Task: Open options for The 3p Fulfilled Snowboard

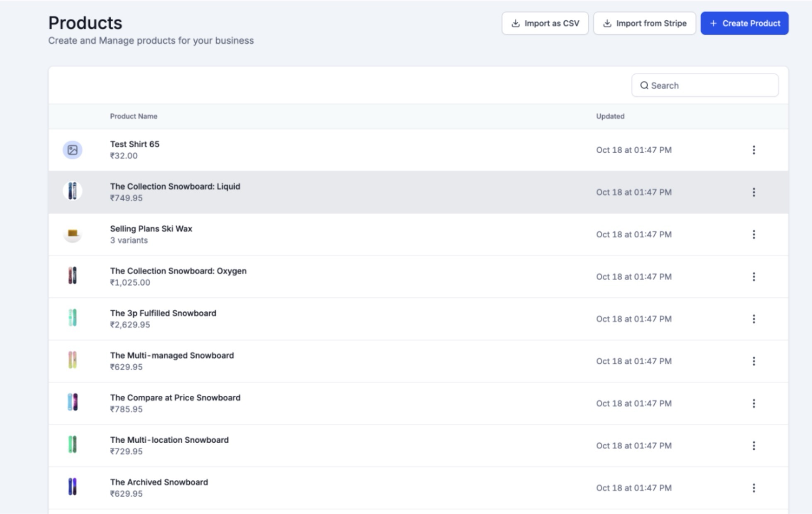Action: pyautogui.click(x=753, y=319)
